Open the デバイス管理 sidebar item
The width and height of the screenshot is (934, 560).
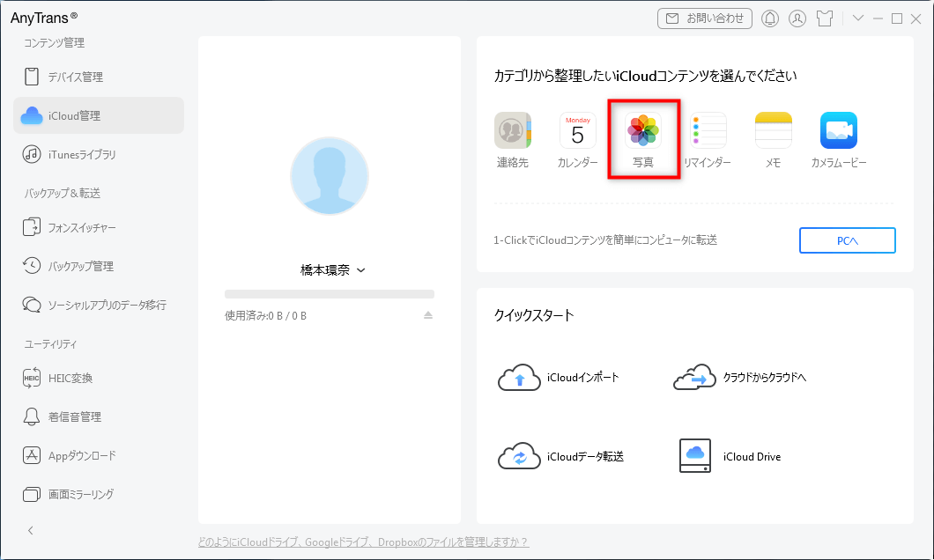pos(99,77)
